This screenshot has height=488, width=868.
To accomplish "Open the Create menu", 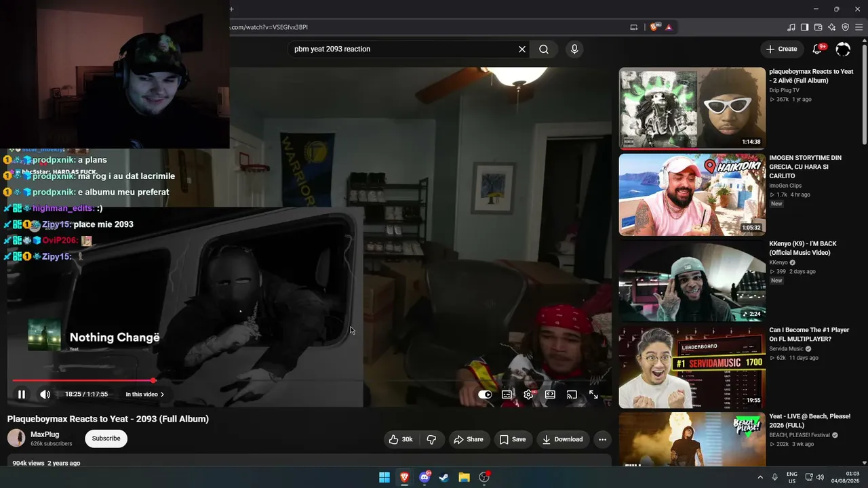I will [781, 49].
